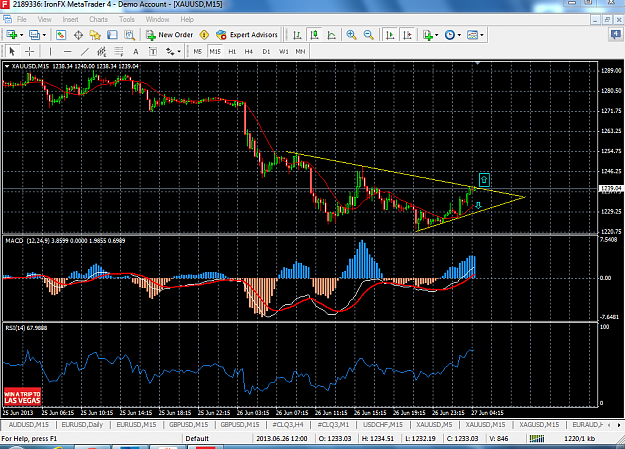
Task: Open the Periods clock icon
Action: coord(450,35)
